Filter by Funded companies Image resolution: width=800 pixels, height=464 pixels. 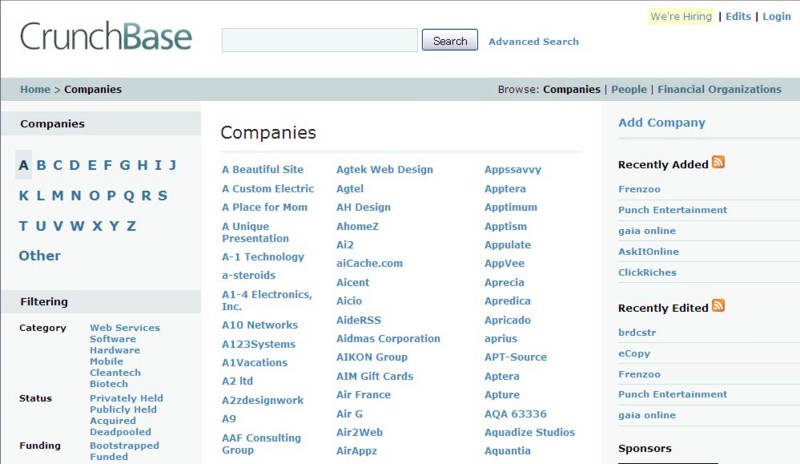109,457
